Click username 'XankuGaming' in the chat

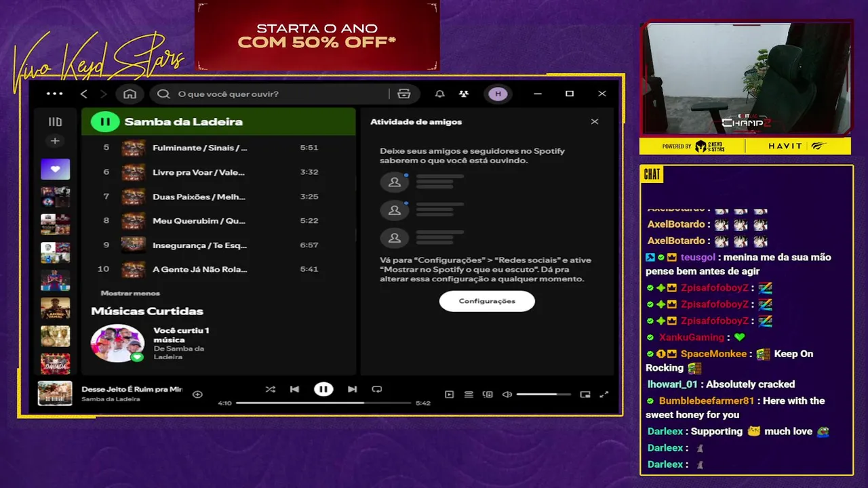click(691, 338)
